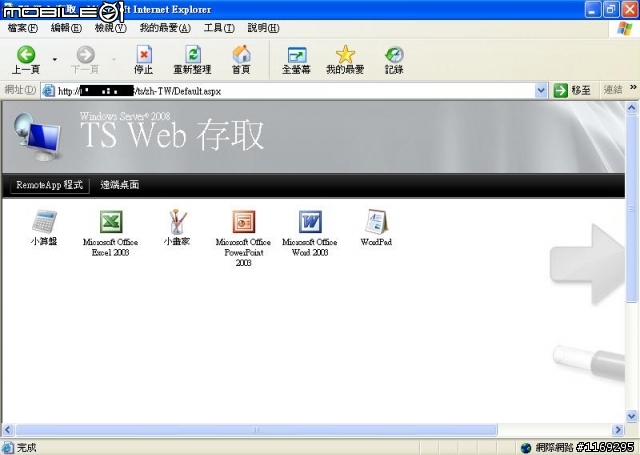Screen dimensions: 640x455
Task: Click the 下一頁 forward button
Action: click(x=85, y=60)
